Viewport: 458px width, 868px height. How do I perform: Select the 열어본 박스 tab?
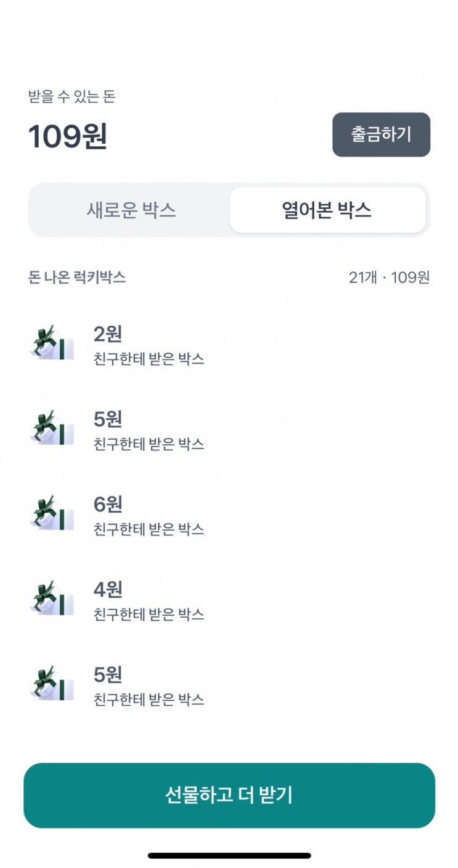coord(327,210)
